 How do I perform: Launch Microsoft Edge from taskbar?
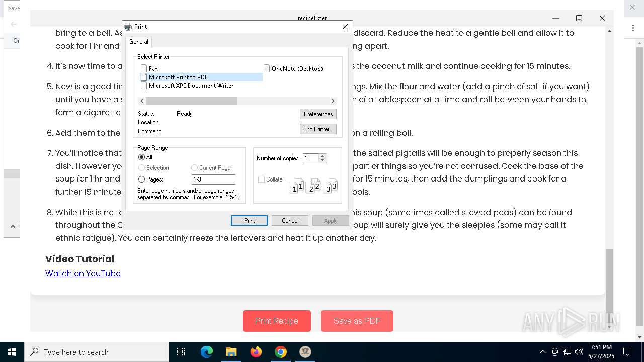[207, 352]
